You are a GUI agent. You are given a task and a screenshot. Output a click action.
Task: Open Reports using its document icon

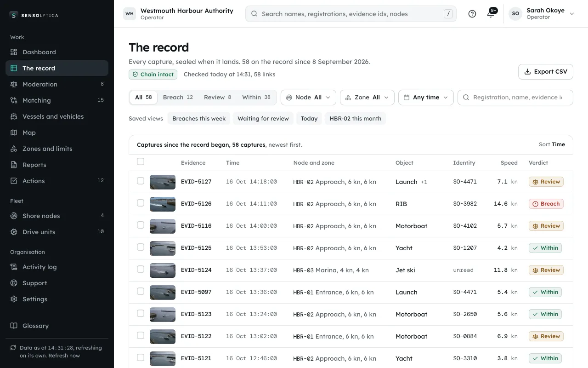point(14,165)
